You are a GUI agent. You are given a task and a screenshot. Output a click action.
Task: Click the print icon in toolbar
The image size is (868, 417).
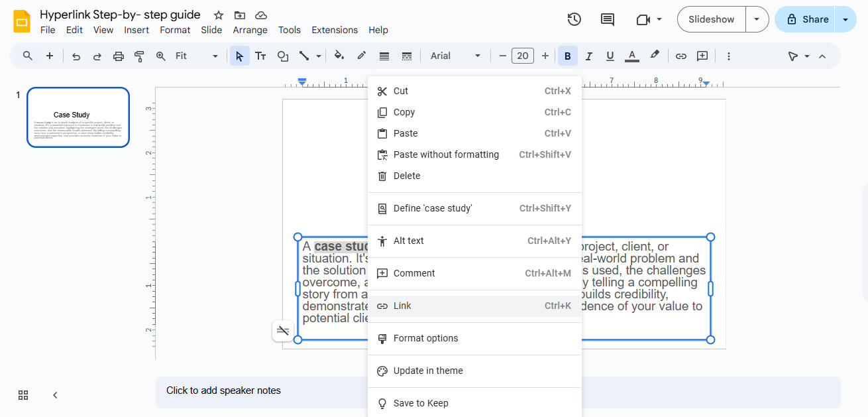click(x=119, y=56)
